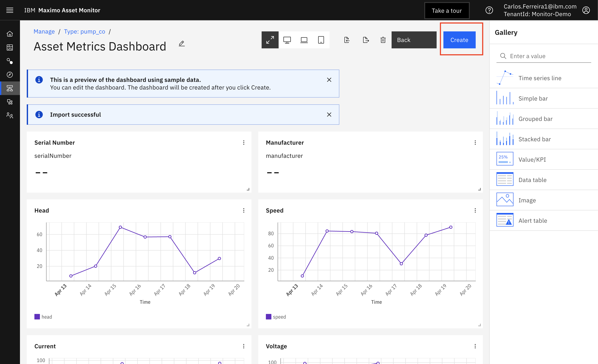Viewport: 598px width, 364px height.
Task: Click the Maximo Asset Monitor product name
Action: [69, 10]
